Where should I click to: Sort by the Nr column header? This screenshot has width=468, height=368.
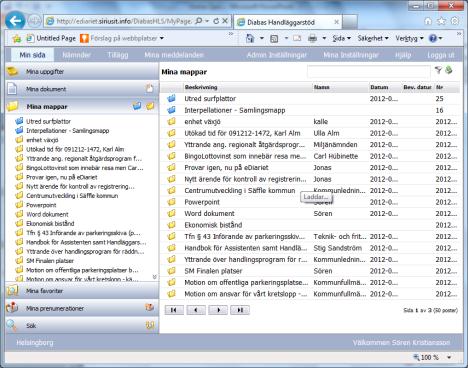point(440,87)
